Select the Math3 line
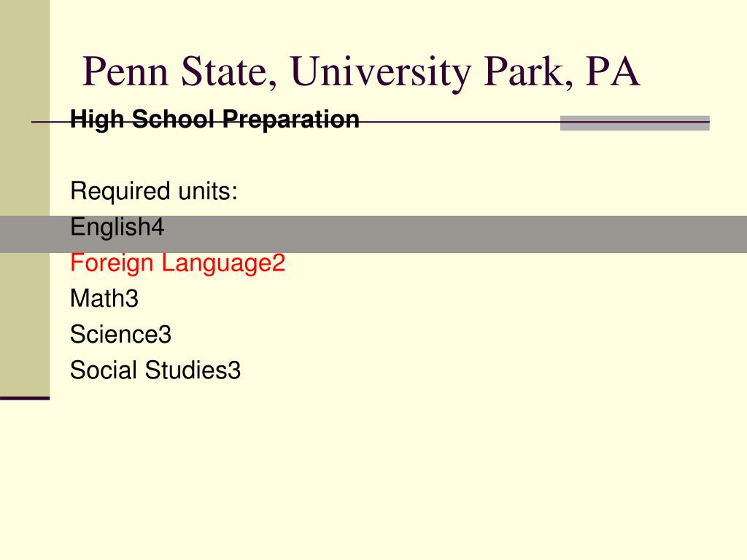Screen dimensions: 747x560 [x=104, y=298]
